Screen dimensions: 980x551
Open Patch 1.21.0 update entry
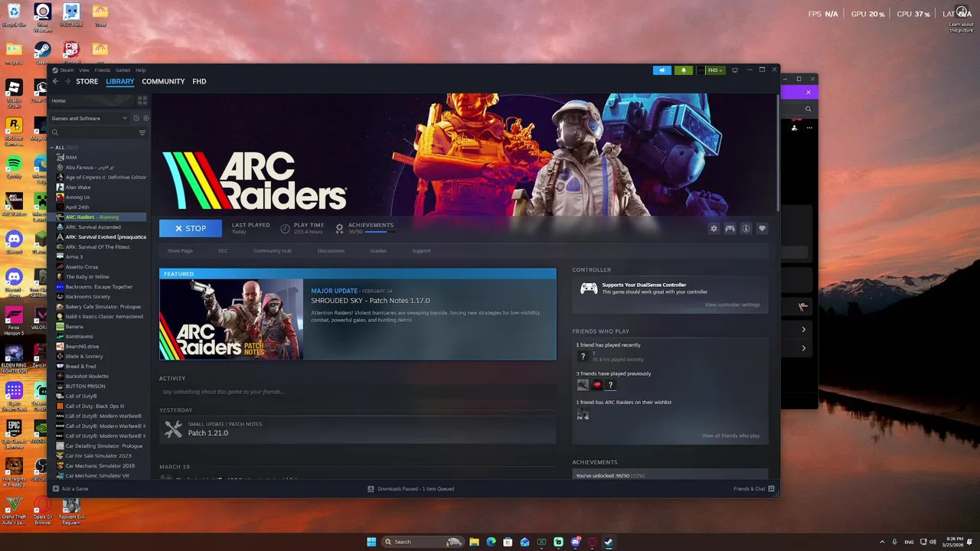click(358, 429)
